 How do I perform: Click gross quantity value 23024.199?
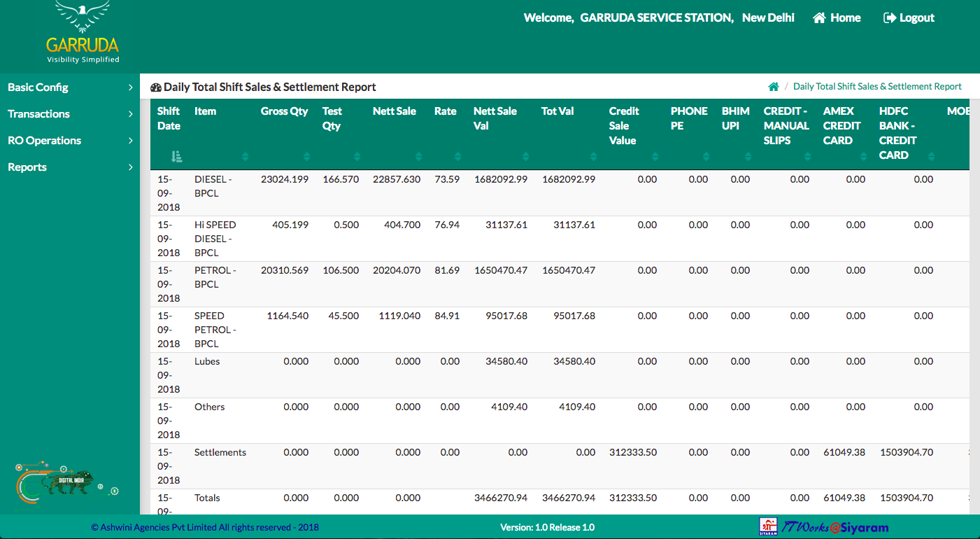tap(285, 179)
